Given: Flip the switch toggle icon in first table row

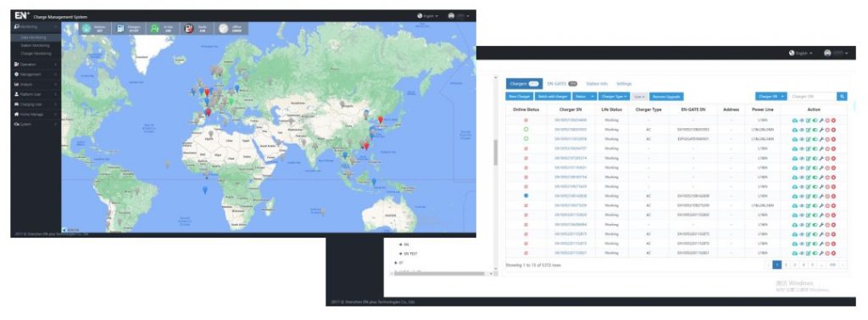Looking at the screenshot, I should (815, 121).
